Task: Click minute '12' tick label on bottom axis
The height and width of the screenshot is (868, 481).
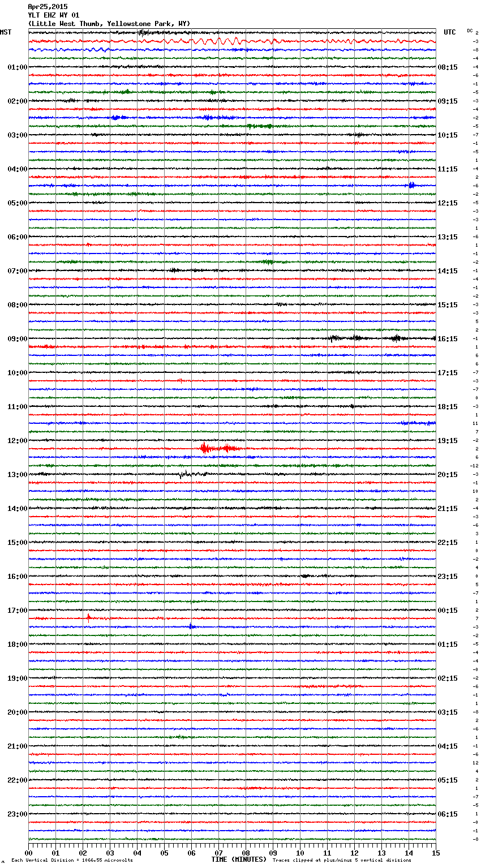Action: [x=354, y=852]
